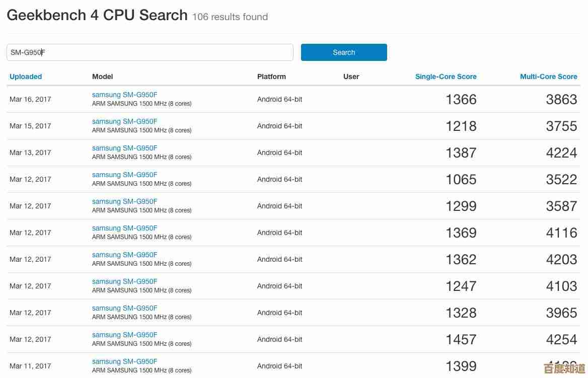
Task: Click the Model column header
Action: pyautogui.click(x=102, y=77)
